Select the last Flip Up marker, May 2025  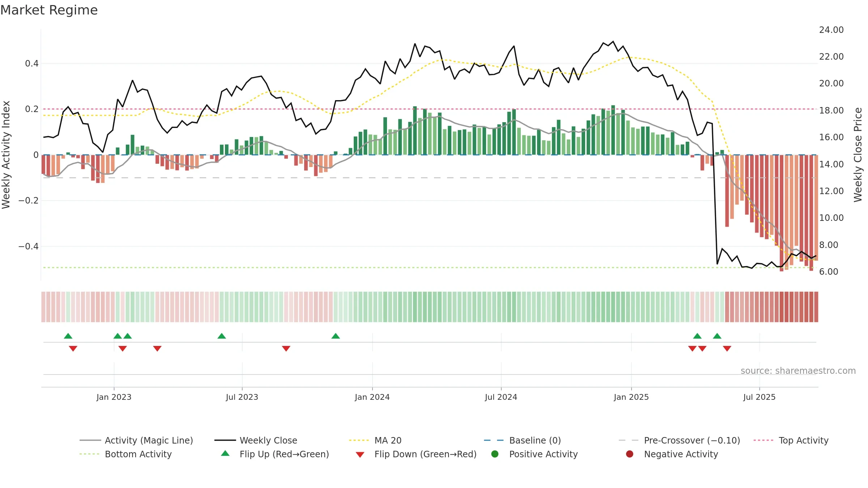[717, 336]
